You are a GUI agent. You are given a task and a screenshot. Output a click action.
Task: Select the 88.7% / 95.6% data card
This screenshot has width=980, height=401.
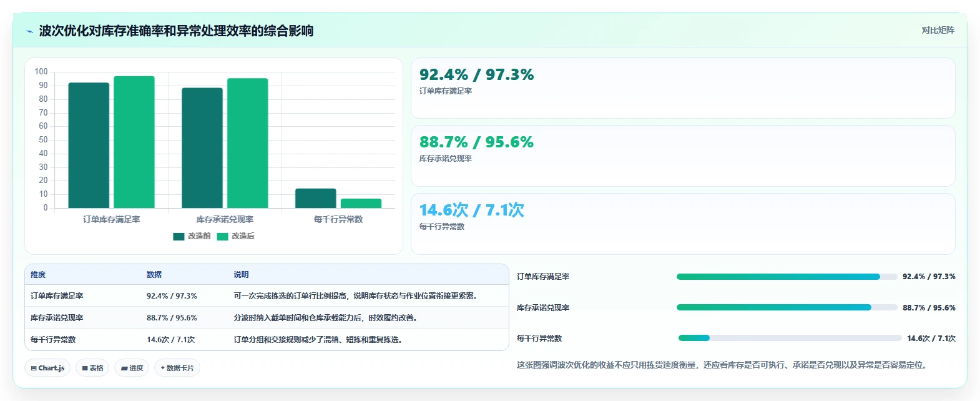click(x=683, y=156)
